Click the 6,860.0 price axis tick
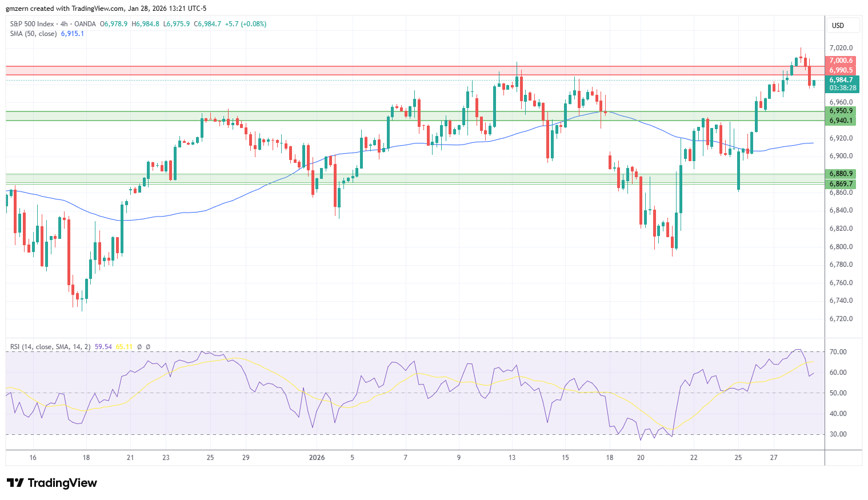 click(x=841, y=193)
